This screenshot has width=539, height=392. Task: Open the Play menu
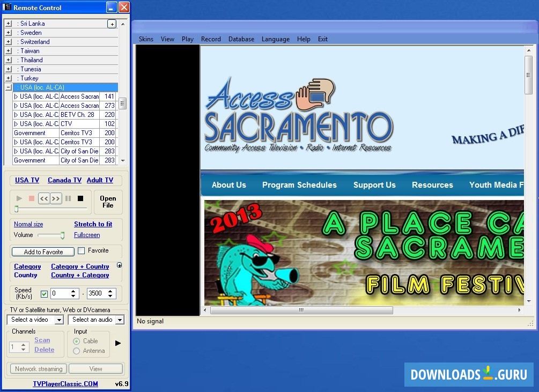click(188, 39)
